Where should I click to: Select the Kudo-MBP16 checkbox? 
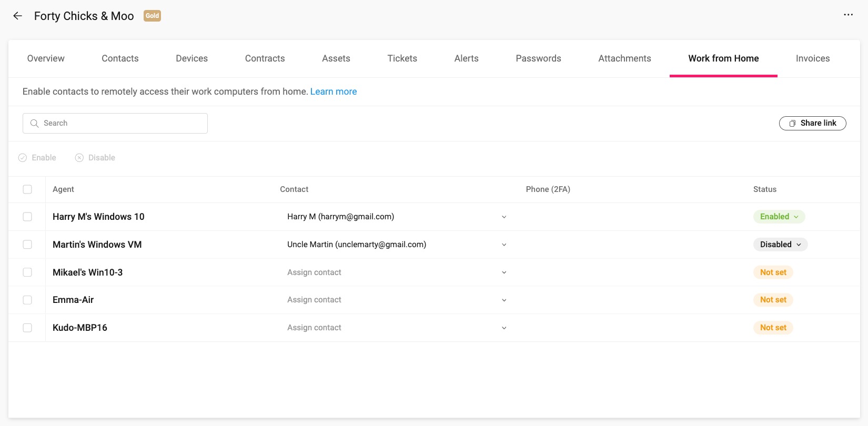click(27, 328)
